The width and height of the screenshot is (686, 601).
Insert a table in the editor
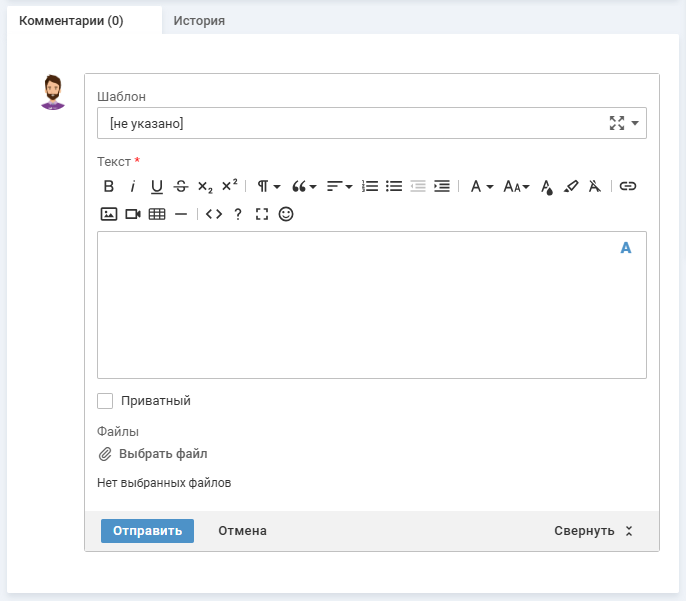pyautogui.click(x=157, y=214)
